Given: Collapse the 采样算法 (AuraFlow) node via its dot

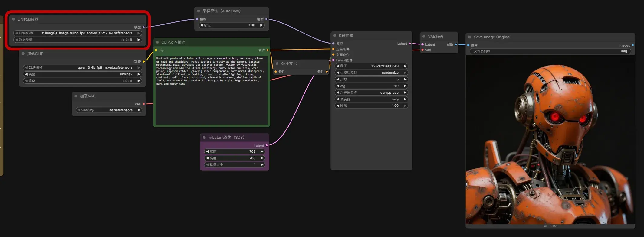Looking at the screenshot, I should pyautogui.click(x=199, y=11).
